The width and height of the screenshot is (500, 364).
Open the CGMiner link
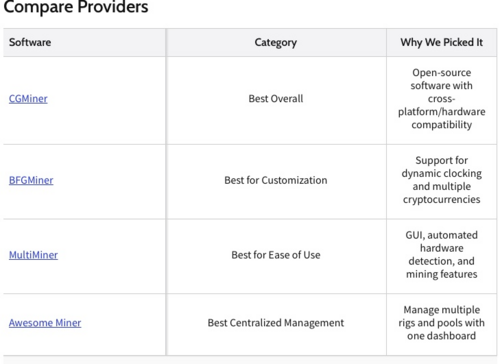[x=28, y=99]
